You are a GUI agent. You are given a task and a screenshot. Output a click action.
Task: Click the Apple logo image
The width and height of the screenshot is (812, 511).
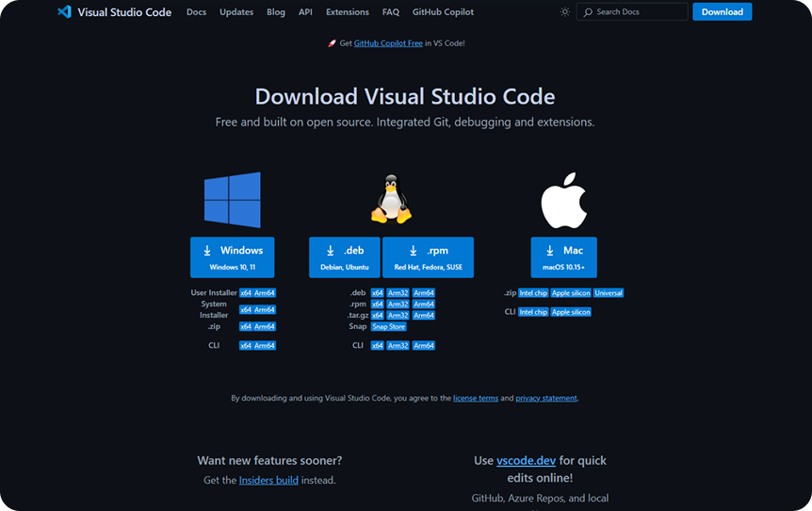[563, 200]
